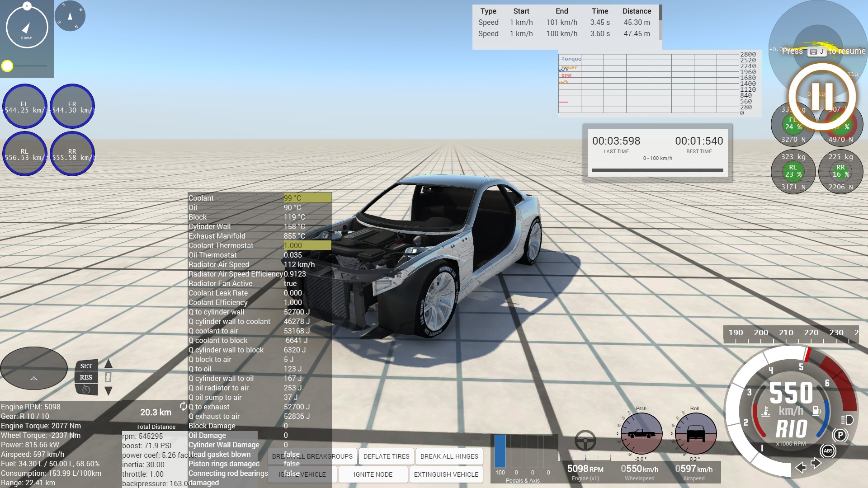Click the 0597 km/h Airspeed readout
868x488 pixels.
pos(693,472)
